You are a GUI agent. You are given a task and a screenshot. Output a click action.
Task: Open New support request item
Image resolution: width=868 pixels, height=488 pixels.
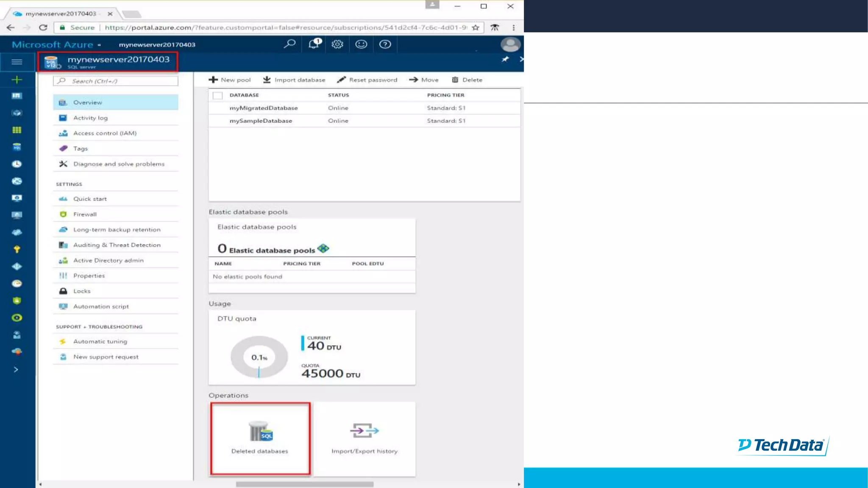(116, 357)
